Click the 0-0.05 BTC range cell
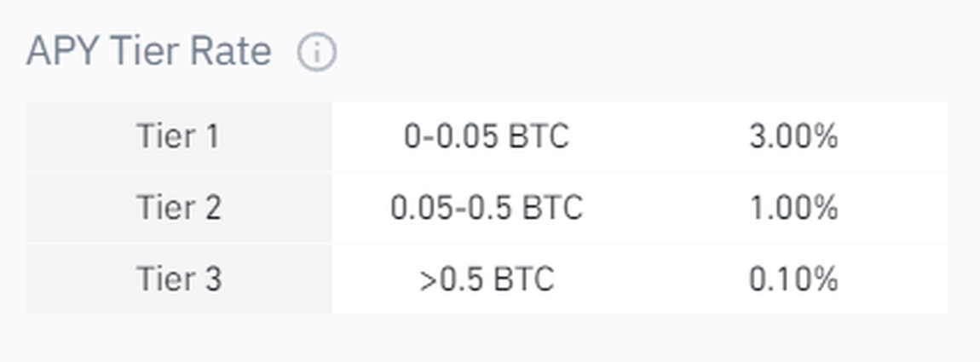 pyautogui.click(x=486, y=136)
